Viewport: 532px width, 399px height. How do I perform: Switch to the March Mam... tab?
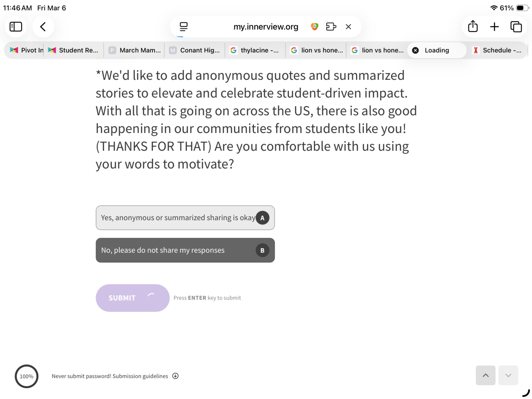pyautogui.click(x=135, y=50)
